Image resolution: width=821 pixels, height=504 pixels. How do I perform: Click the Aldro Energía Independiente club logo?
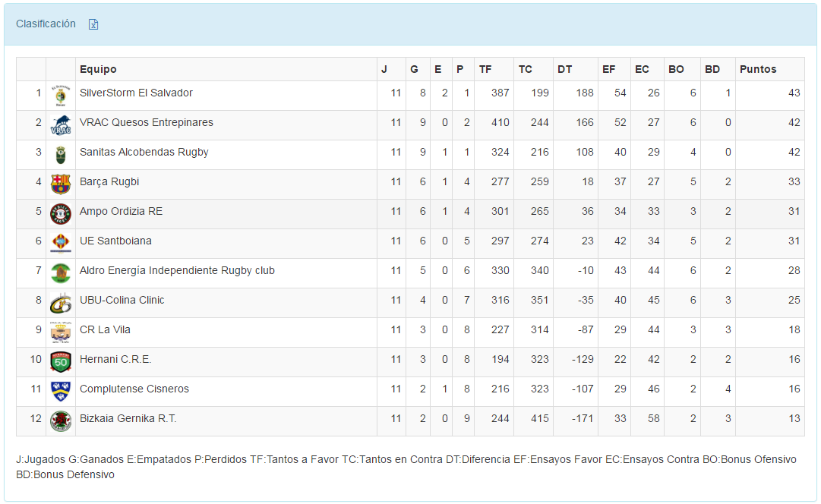point(61,273)
